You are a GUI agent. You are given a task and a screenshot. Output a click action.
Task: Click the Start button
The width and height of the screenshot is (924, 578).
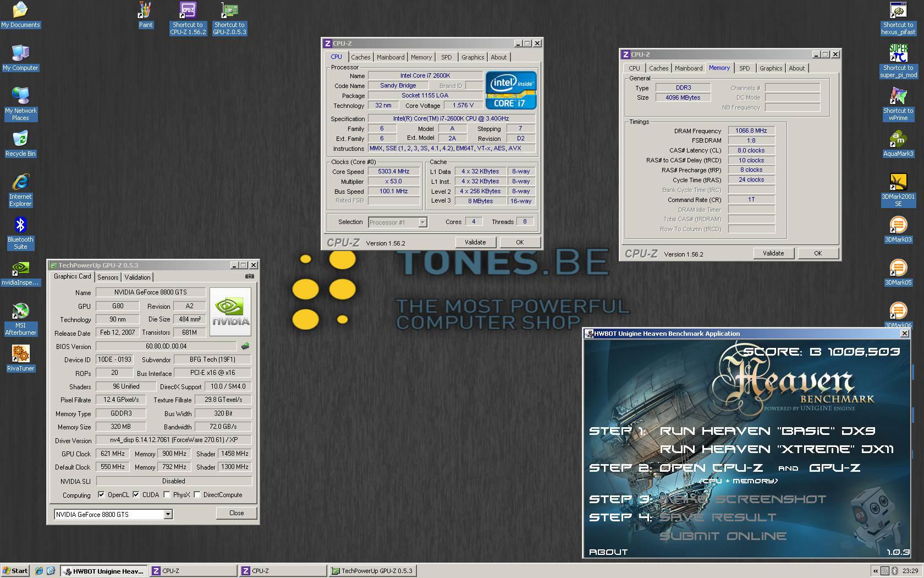point(15,571)
